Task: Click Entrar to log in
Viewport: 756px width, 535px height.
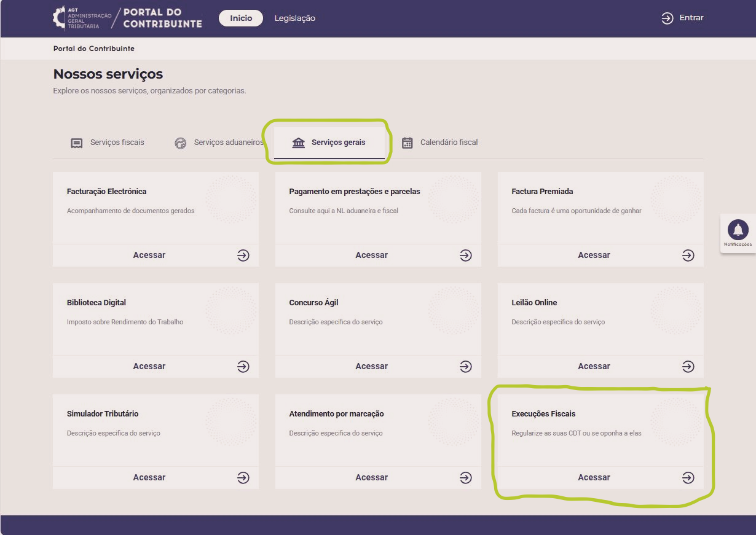Action: tap(682, 18)
